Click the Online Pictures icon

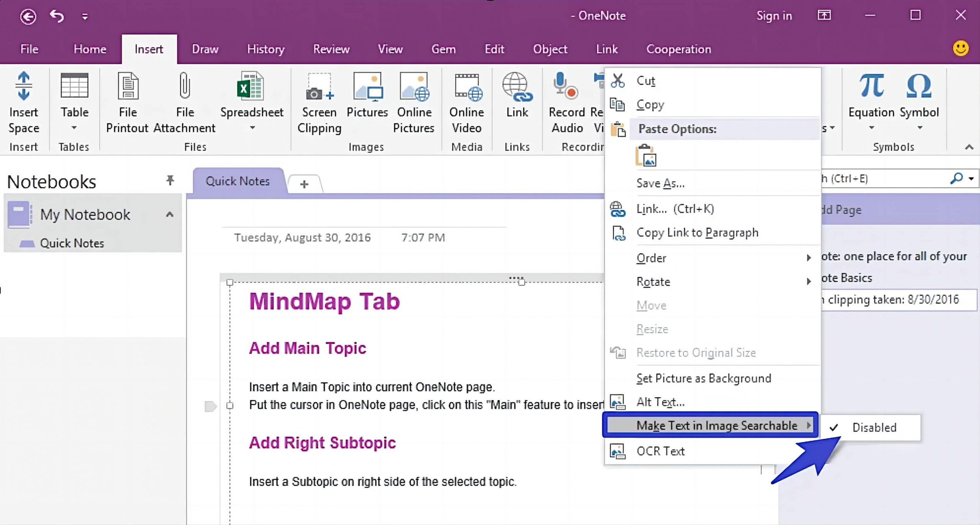[x=414, y=103]
